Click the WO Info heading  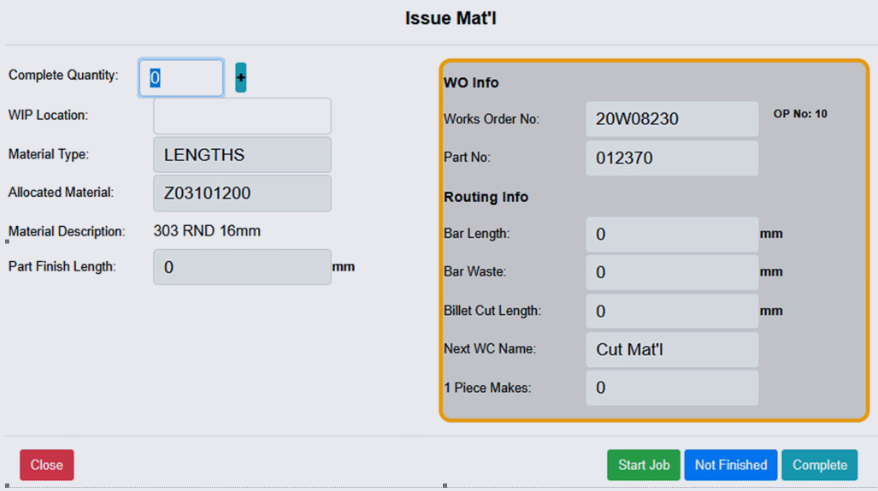(x=471, y=82)
